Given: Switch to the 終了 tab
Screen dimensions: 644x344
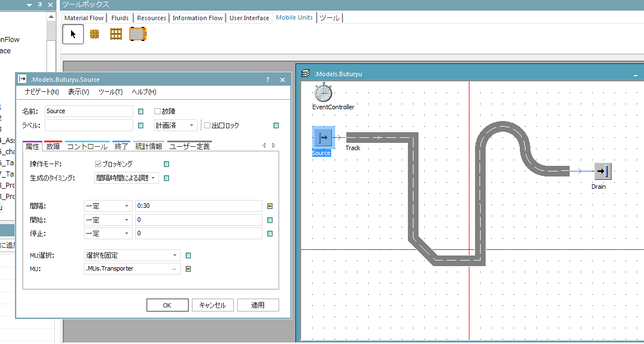Looking at the screenshot, I should point(121,146).
